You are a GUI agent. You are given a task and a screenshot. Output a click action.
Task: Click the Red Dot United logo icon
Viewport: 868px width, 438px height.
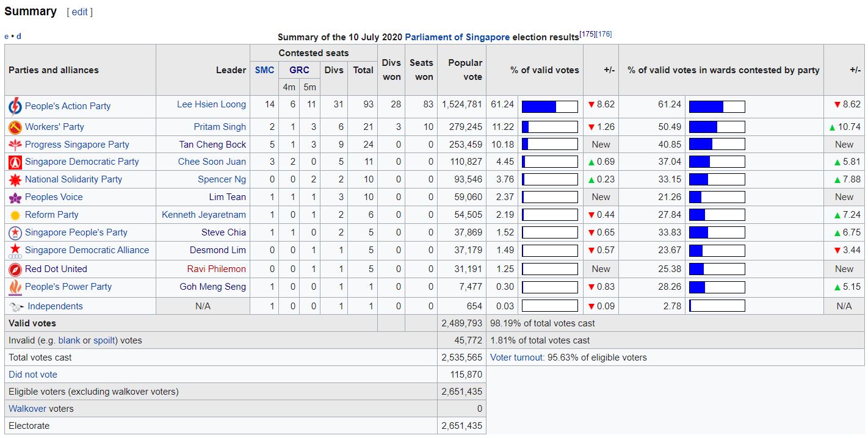coord(15,270)
